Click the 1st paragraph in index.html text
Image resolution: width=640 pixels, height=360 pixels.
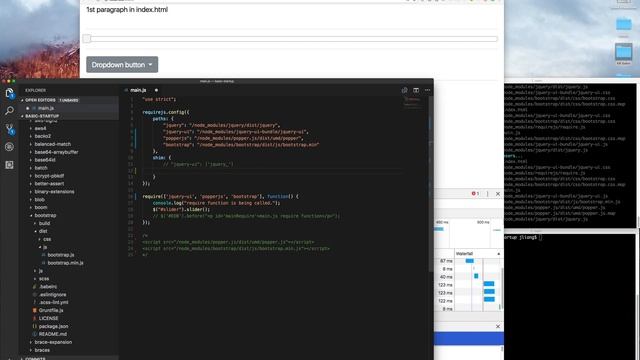pyautogui.click(x=127, y=9)
